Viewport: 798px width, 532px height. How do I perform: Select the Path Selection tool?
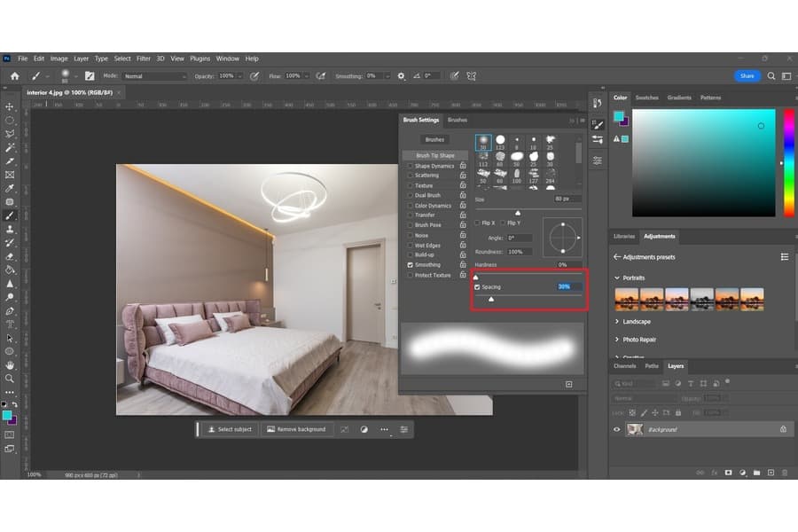9,338
